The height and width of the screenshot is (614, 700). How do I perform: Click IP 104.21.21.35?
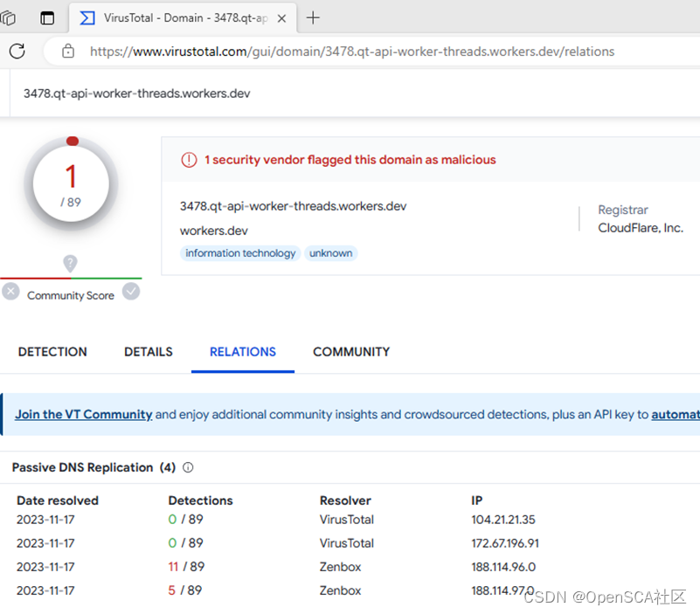point(503,520)
